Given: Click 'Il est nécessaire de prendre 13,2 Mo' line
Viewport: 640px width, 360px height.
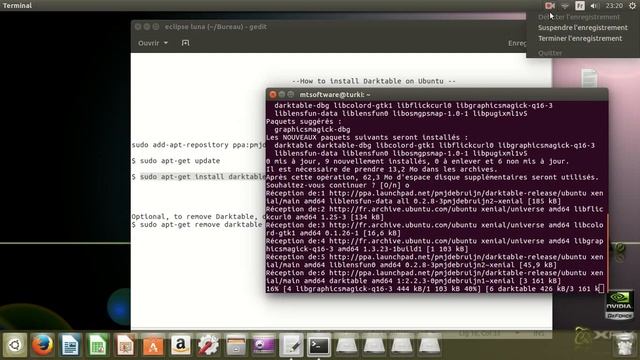Looking at the screenshot, I should [382, 169].
